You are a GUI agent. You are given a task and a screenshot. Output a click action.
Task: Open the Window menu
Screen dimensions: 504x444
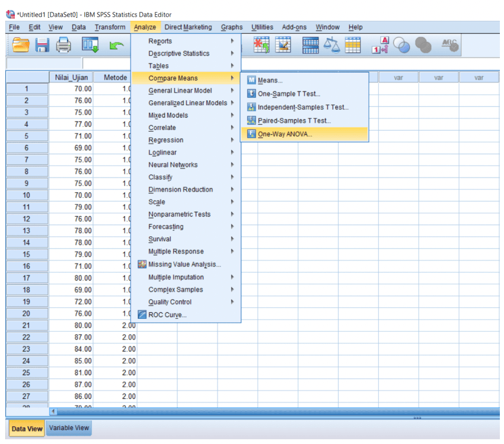(327, 27)
